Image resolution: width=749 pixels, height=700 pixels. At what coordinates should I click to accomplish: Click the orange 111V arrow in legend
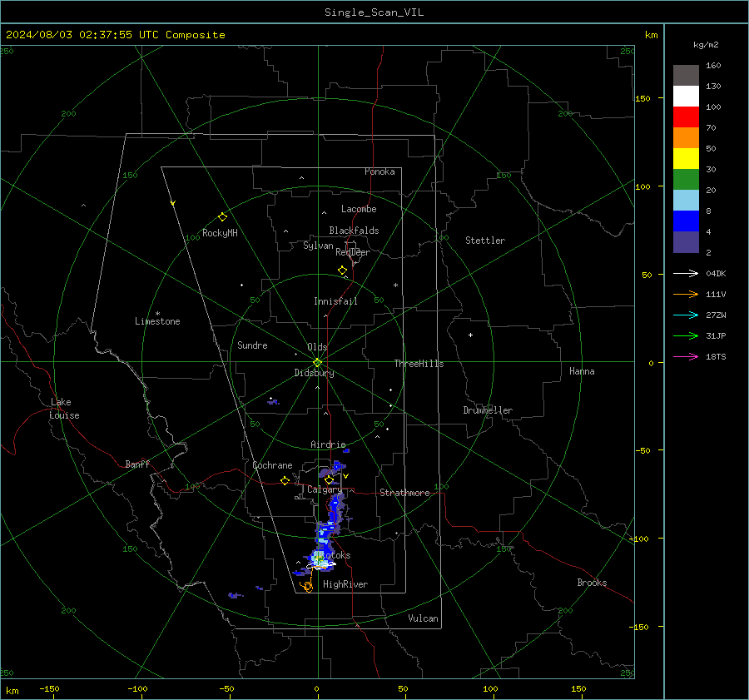coord(686,295)
